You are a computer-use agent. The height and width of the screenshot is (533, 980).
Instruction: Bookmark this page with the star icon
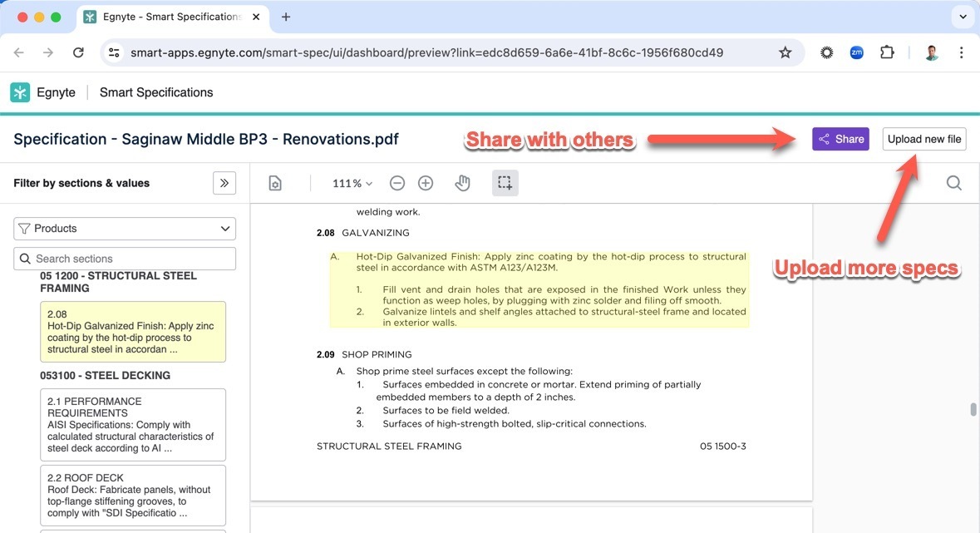click(x=785, y=52)
